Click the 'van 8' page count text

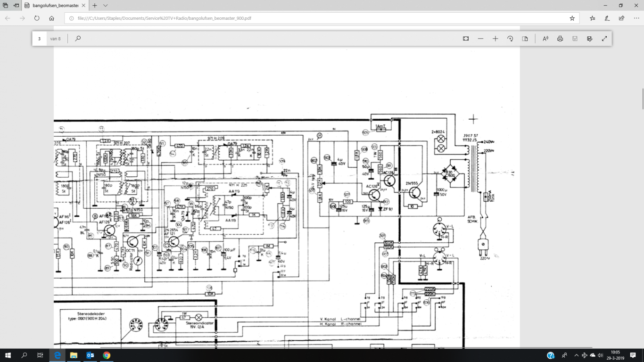tap(55, 39)
